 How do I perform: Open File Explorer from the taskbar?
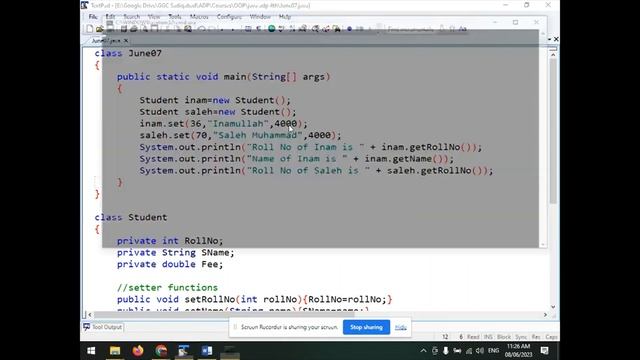coord(115,351)
